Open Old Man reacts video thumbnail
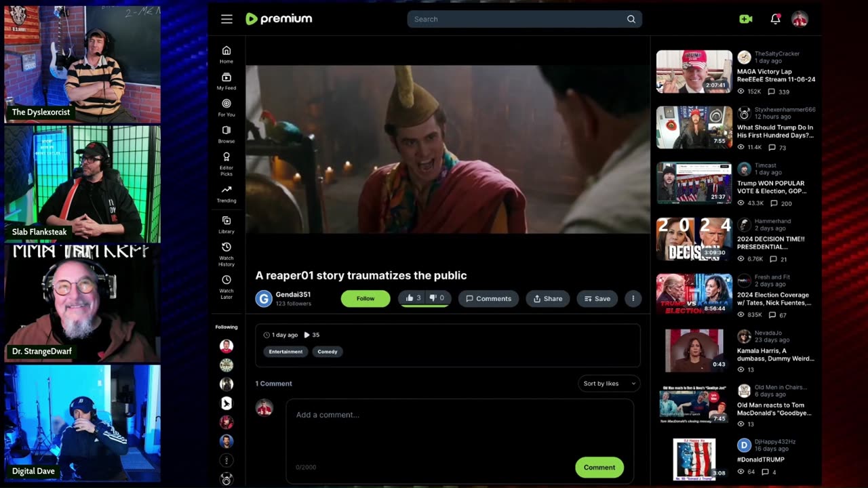868x488 pixels. pyautogui.click(x=694, y=406)
